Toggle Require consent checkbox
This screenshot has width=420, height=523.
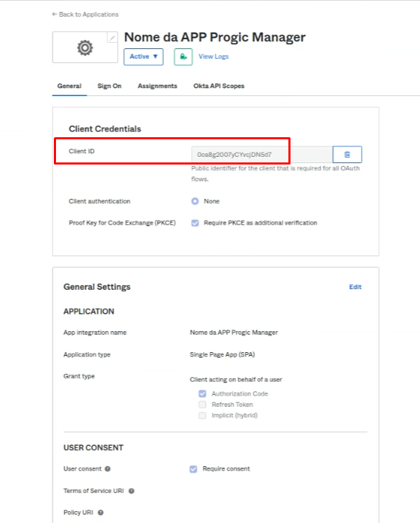(193, 469)
